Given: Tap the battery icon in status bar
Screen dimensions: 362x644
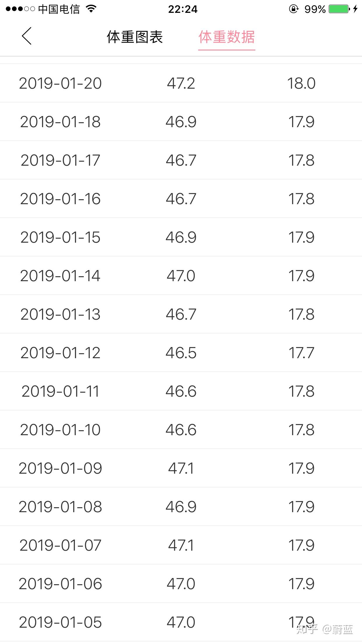Looking at the screenshot, I should click(x=339, y=9).
